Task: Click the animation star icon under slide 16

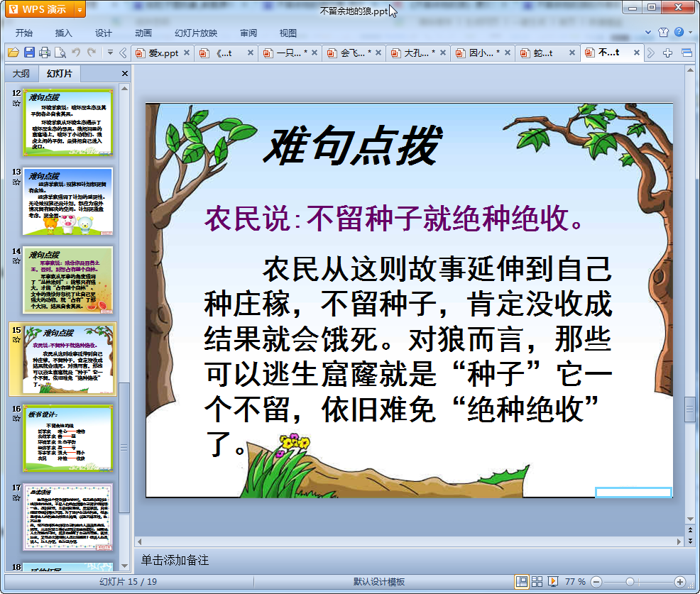Action: coord(16,419)
